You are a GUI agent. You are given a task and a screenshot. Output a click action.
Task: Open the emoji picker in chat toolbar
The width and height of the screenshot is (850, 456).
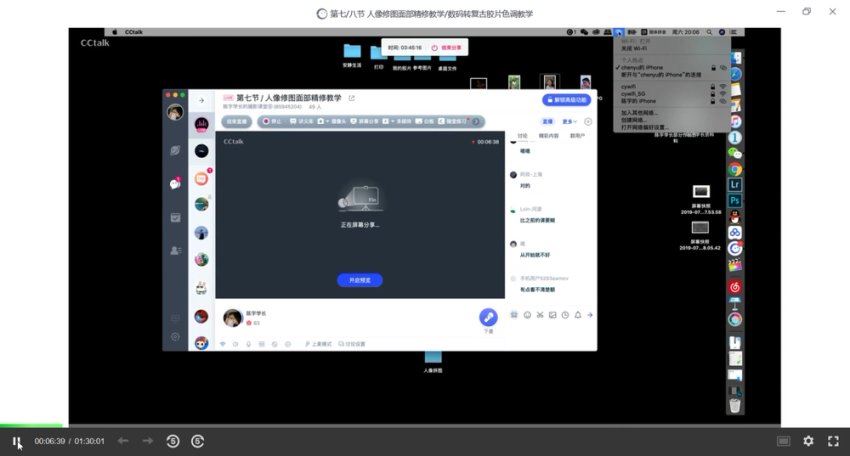(x=527, y=314)
